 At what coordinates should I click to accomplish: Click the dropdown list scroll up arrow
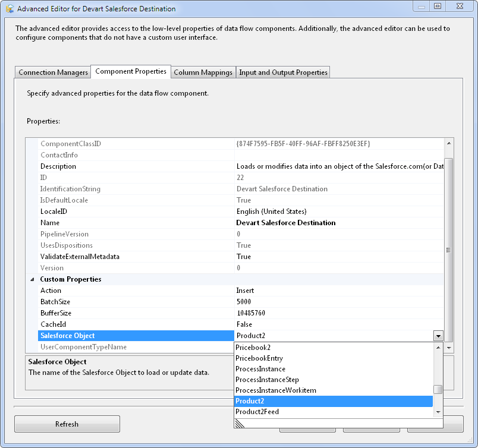click(438, 348)
